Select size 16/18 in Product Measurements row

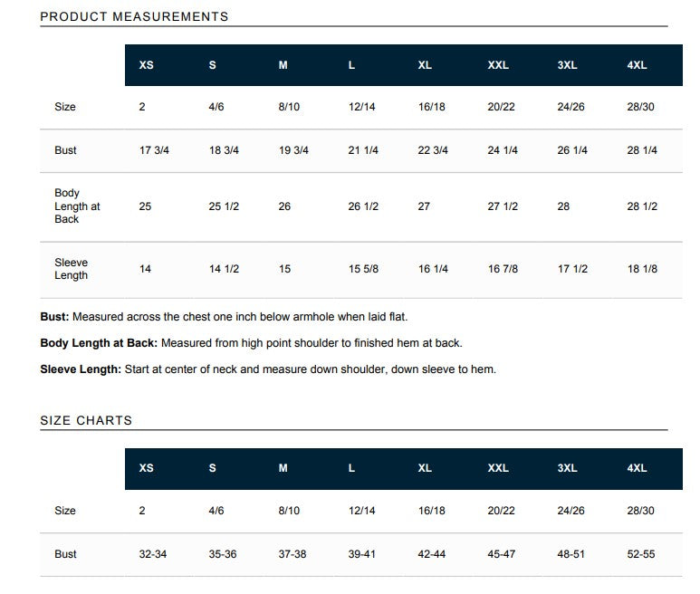pyautogui.click(x=431, y=107)
